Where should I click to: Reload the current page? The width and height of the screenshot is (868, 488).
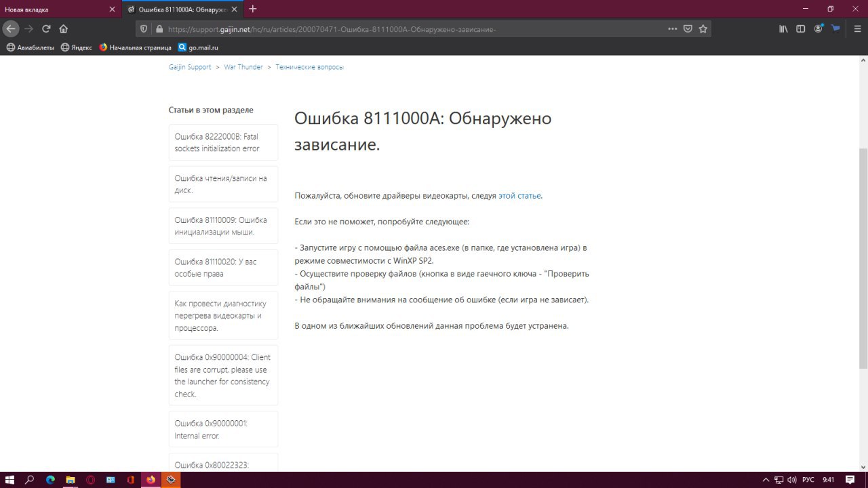(x=46, y=28)
